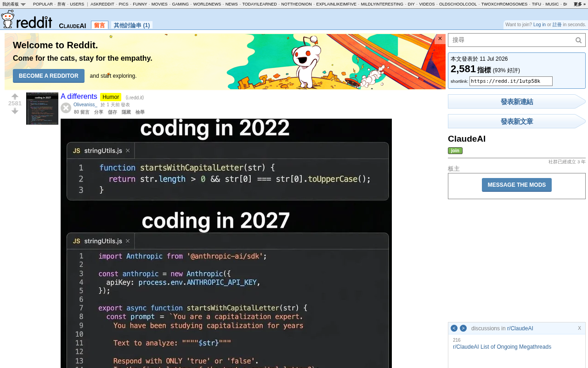Viewport: 588px width, 368px height.
Task: Go to ASKREDDIT subreddit
Action: tap(102, 4)
